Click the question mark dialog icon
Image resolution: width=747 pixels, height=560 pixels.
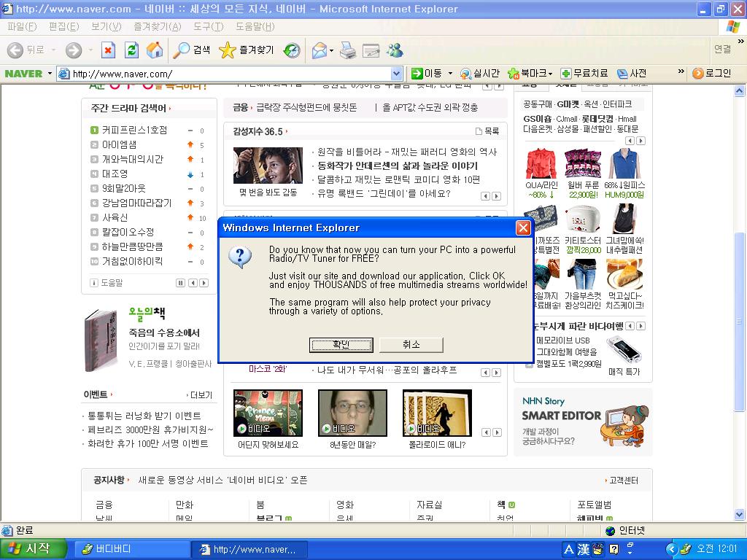[x=240, y=257]
